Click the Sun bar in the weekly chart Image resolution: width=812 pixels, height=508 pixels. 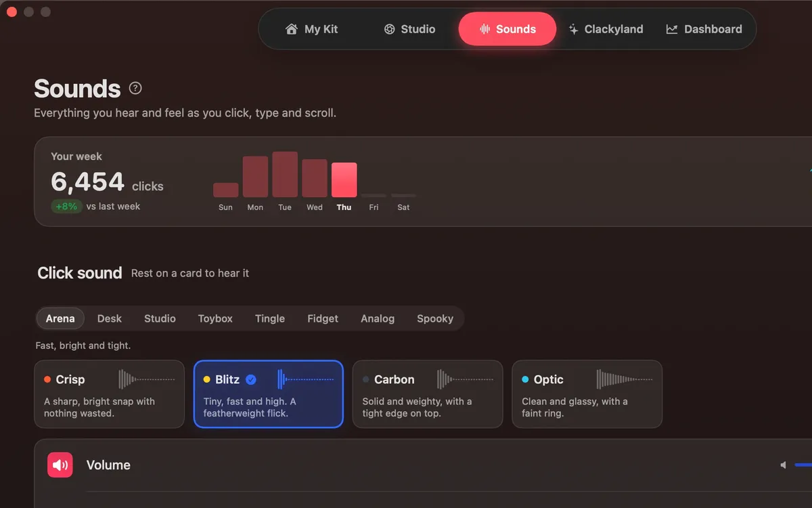pos(226,190)
